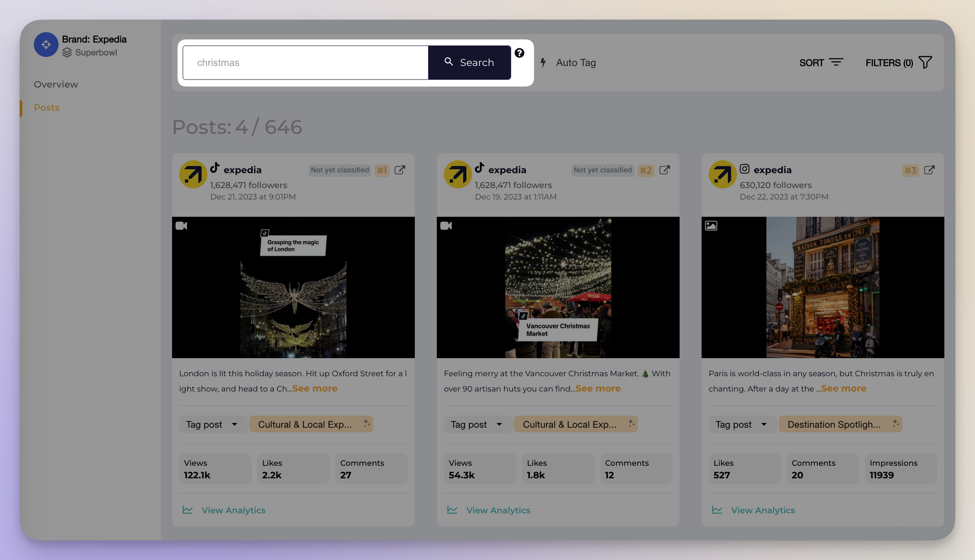Click the Expedia avatar on post #2
Viewport: 975px width, 560px height.
(x=458, y=174)
